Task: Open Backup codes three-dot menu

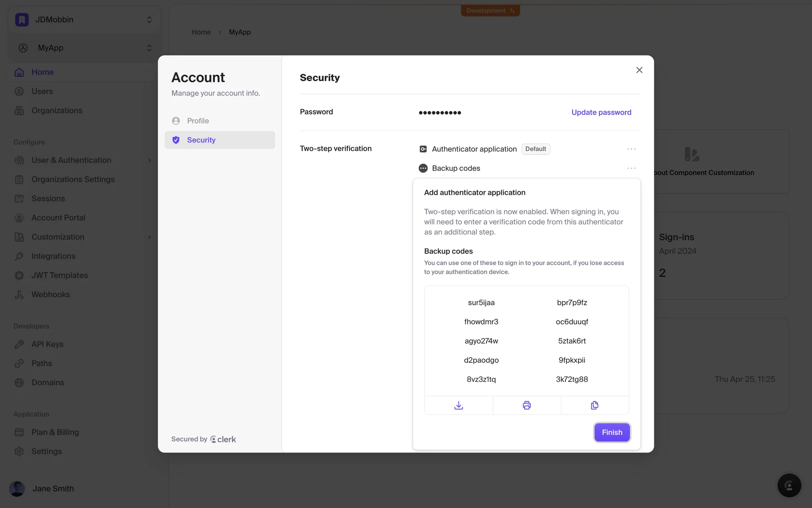Action: (631, 168)
